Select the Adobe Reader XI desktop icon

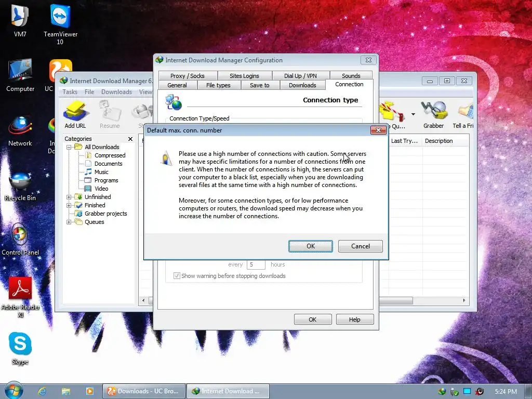20,297
